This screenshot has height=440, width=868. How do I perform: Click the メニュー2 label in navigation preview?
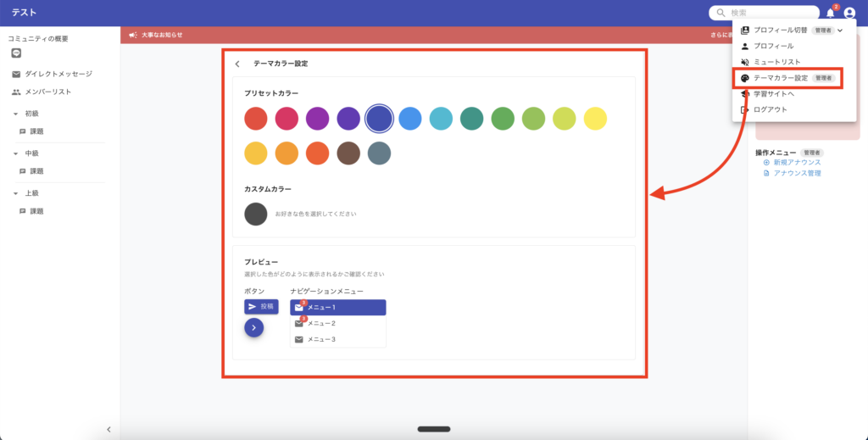click(x=321, y=323)
